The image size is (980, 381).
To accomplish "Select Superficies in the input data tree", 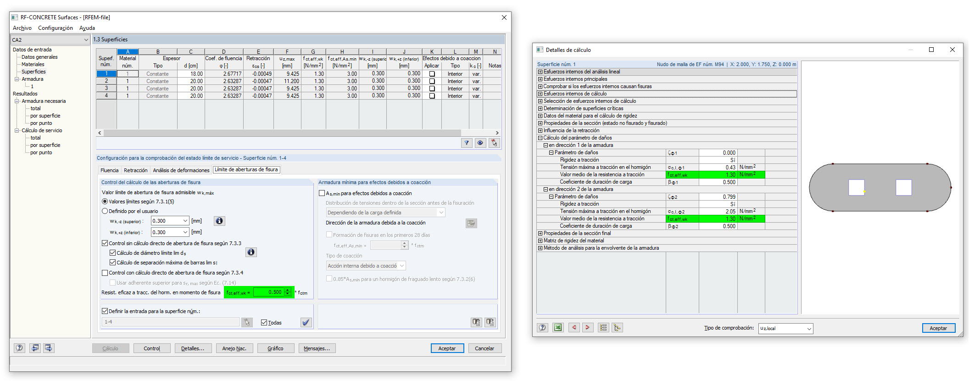I will pos(33,72).
